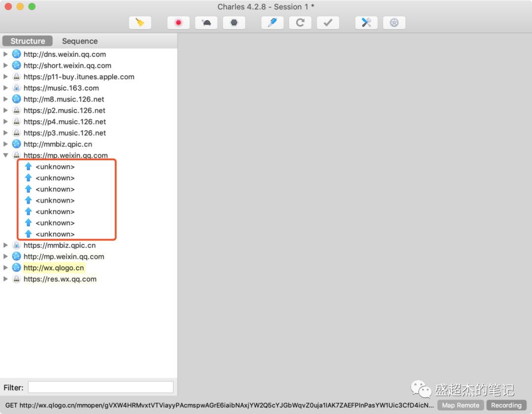This screenshot has height=414, width=532.
Task: Click the pen Compose icon
Action: (272, 23)
